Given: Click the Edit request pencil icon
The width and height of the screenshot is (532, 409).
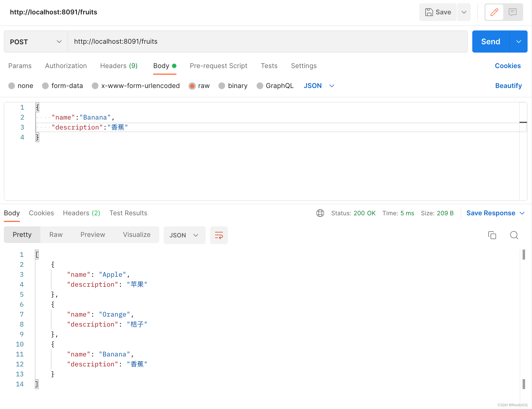Looking at the screenshot, I should 495,12.
